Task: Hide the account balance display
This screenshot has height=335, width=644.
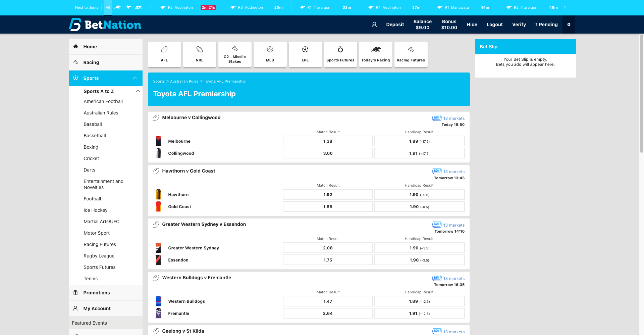Action: tap(472, 25)
